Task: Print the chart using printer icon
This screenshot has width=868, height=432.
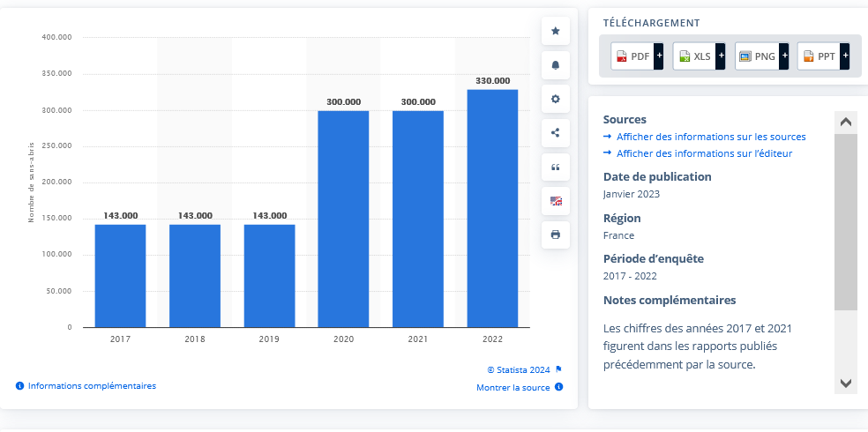Action: click(555, 235)
